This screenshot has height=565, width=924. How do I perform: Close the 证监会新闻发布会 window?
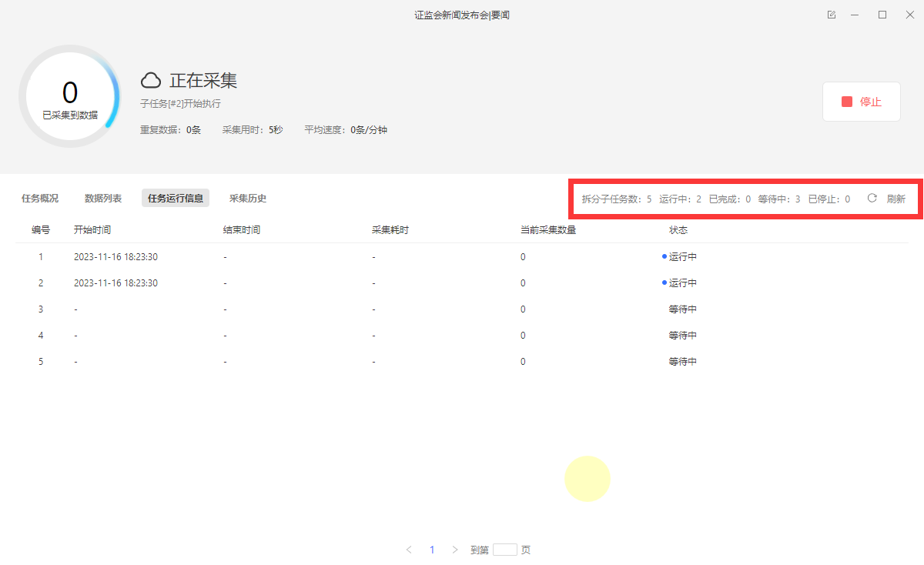[x=909, y=15]
